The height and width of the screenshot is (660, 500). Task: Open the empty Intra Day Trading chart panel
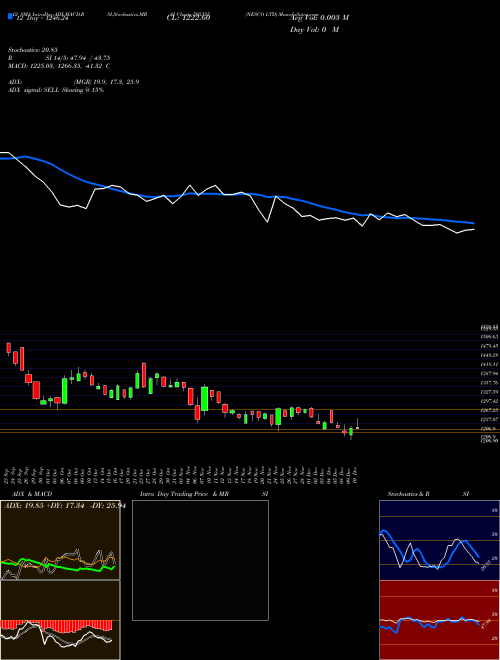(x=200, y=560)
